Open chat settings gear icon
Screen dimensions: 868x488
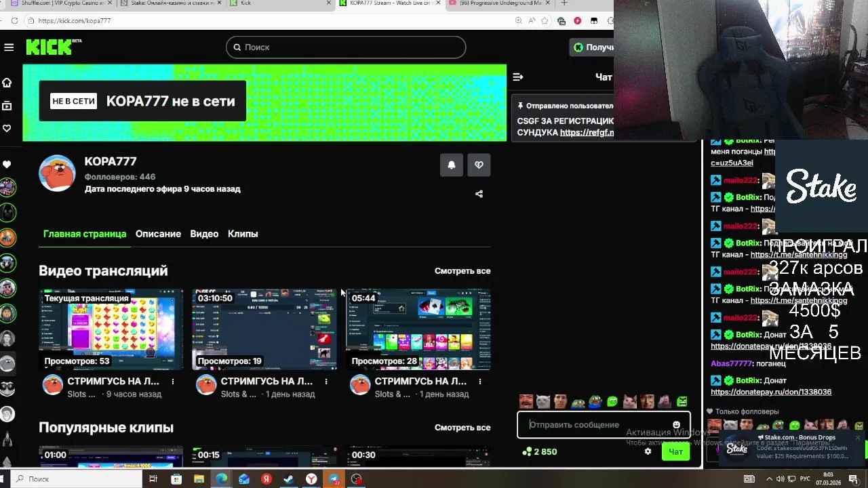click(648, 451)
